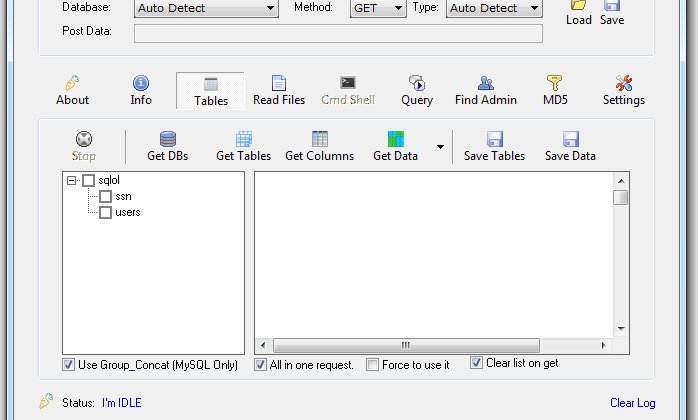The image size is (698, 420).
Task: Open the Read Files section
Action: pyautogui.click(x=279, y=91)
